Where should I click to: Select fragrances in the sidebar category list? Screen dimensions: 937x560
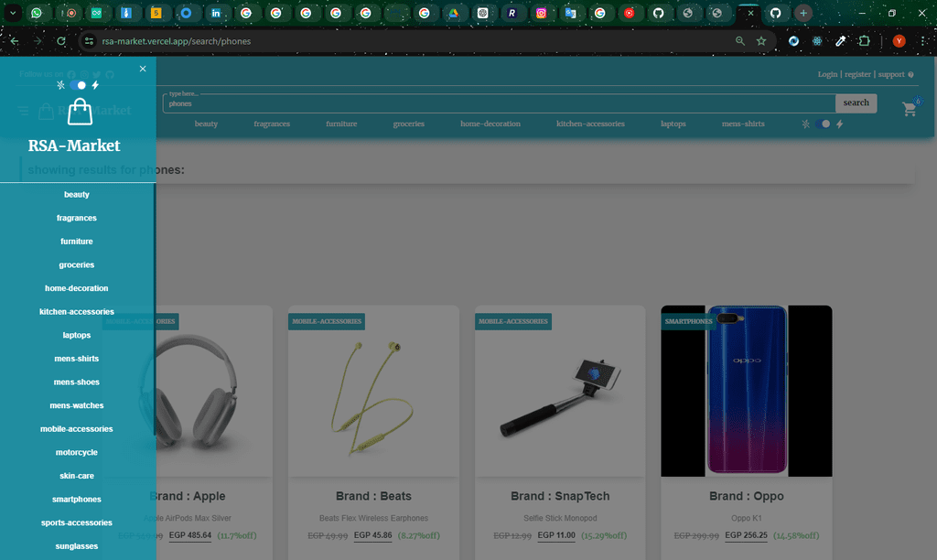(77, 218)
